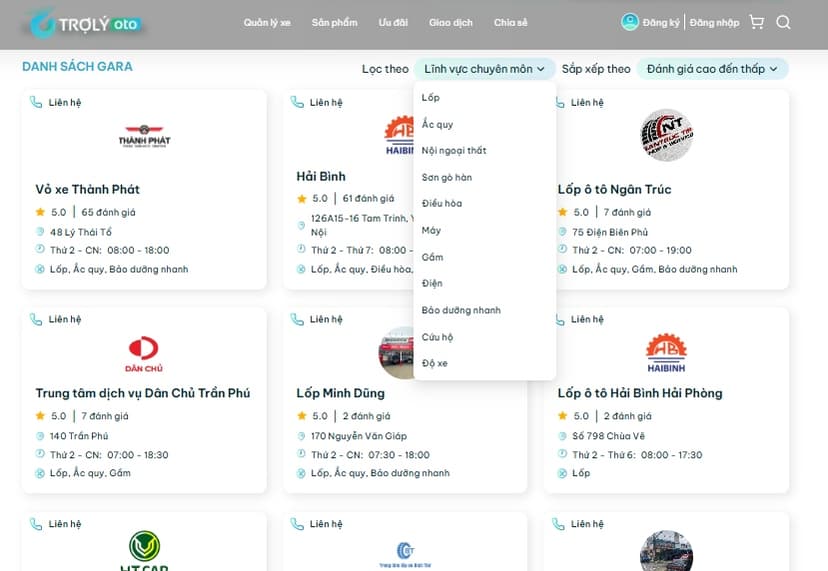Open Ưu đãi nav menu
828x571 pixels.
393,23
